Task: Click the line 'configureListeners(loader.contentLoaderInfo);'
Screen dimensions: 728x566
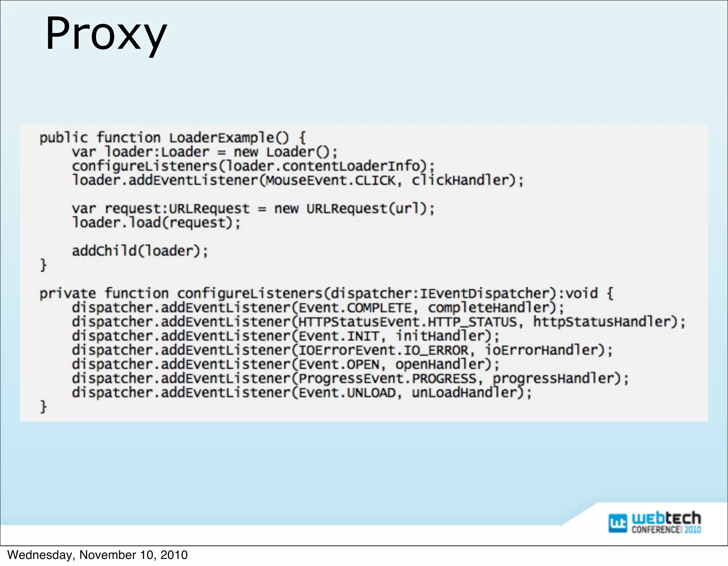Action: 253,166
